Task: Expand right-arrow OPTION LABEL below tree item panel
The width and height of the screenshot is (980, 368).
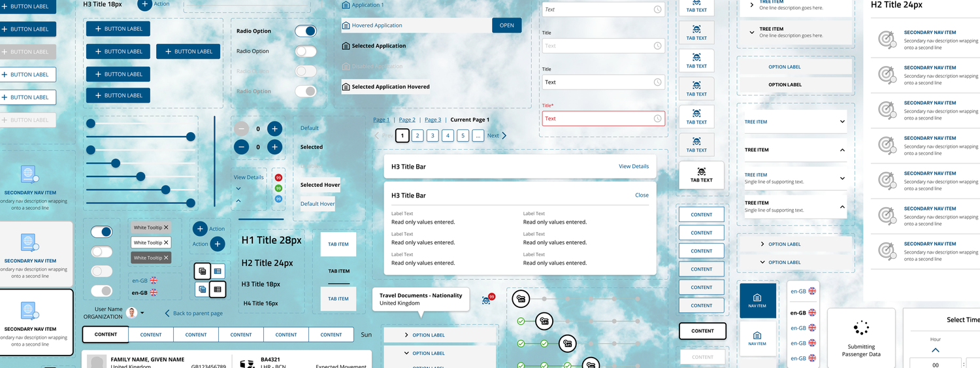Action: (762, 244)
